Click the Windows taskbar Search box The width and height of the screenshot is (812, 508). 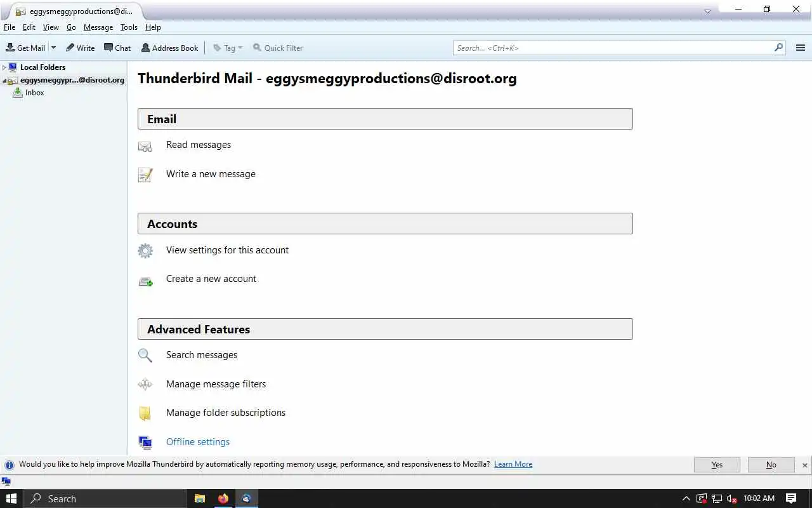[105, 498]
